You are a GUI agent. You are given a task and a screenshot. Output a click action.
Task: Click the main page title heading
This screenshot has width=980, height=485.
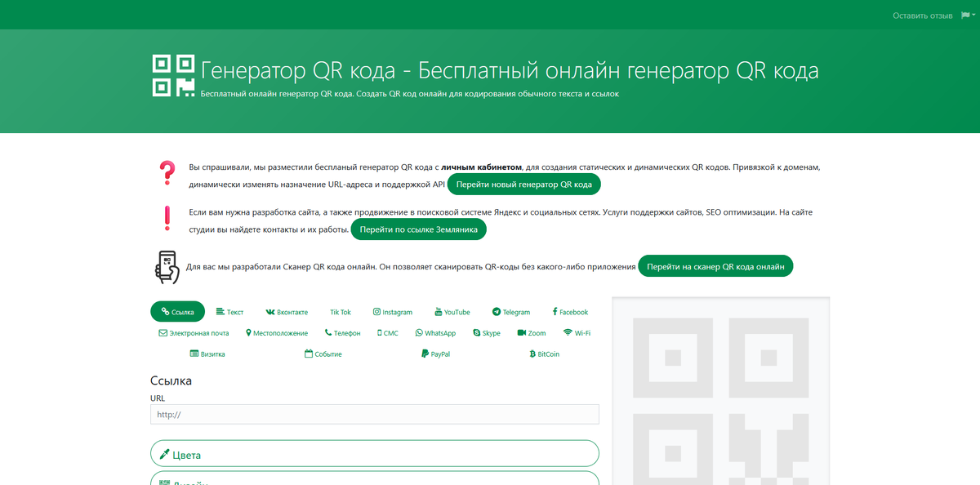510,70
